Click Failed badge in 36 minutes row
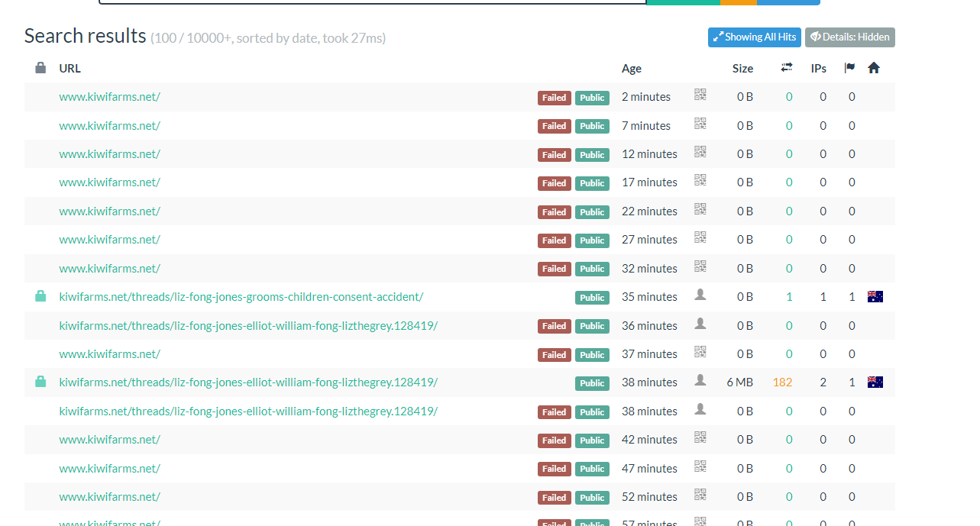Image resolution: width=980 pixels, height=526 pixels. click(x=555, y=326)
